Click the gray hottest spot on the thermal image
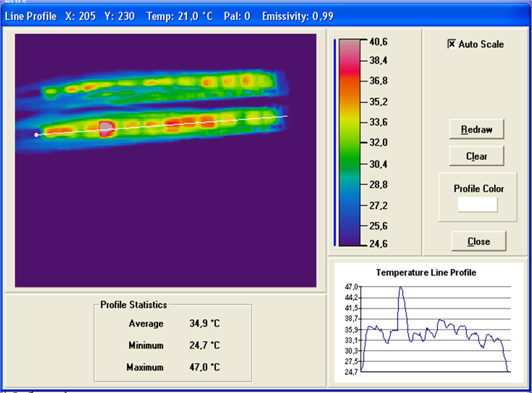532x393 pixels. 106,127
